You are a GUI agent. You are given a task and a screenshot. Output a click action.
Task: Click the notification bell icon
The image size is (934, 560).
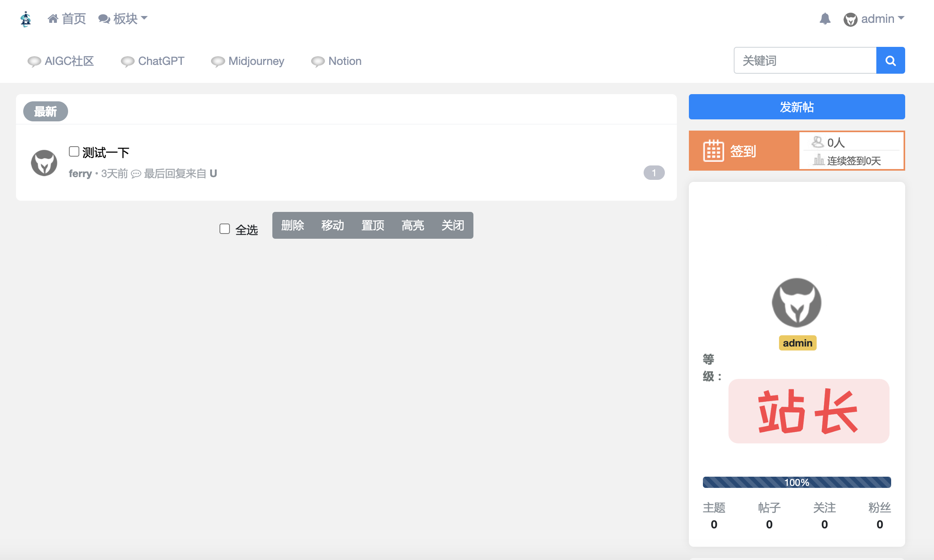(825, 19)
